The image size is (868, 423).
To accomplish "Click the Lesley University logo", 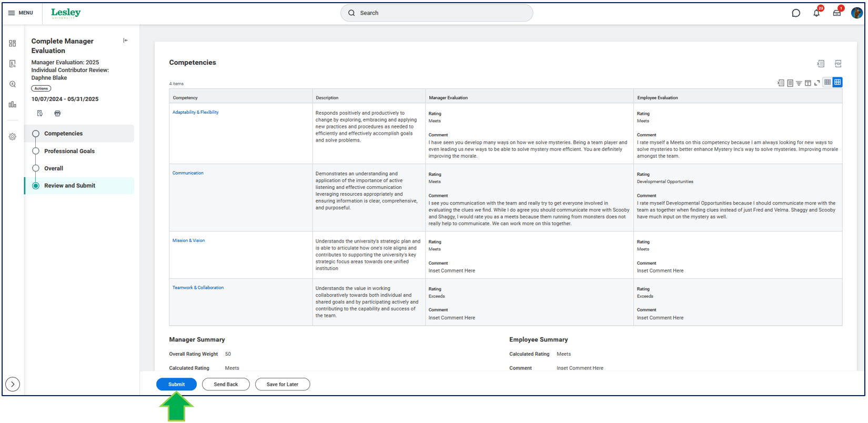I will tap(66, 13).
